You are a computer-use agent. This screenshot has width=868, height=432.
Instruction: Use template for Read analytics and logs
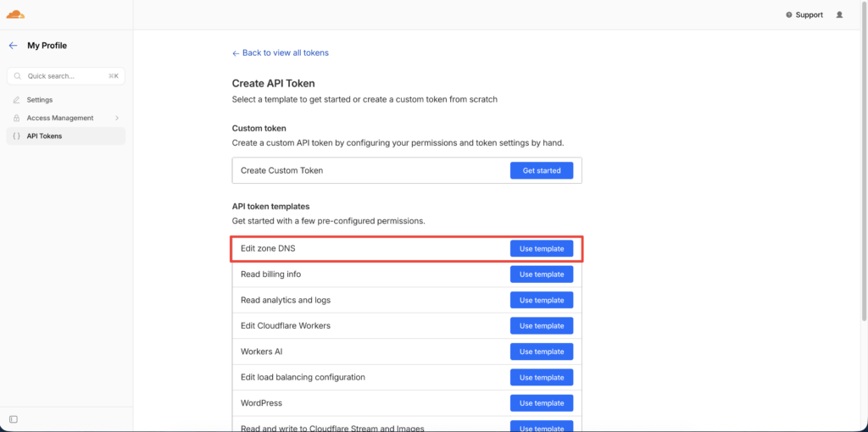pyautogui.click(x=542, y=301)
